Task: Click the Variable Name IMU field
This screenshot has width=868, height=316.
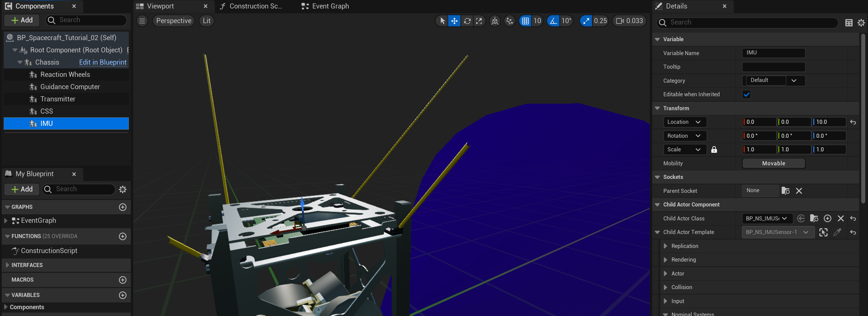Action: pyautogui.click(x=774, y=53)
